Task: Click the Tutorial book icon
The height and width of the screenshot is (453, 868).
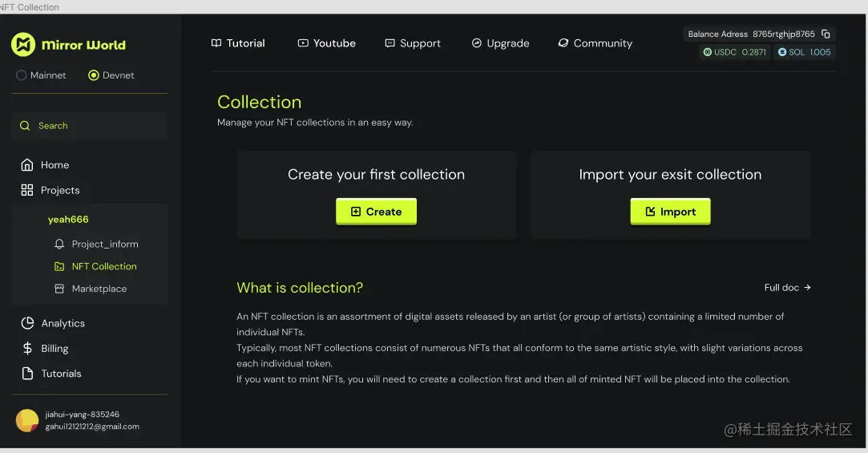Action: (216, 43)
